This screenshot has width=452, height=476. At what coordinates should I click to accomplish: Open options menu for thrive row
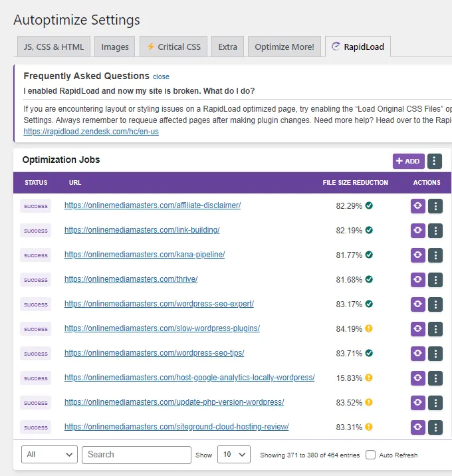click(435, 280)
